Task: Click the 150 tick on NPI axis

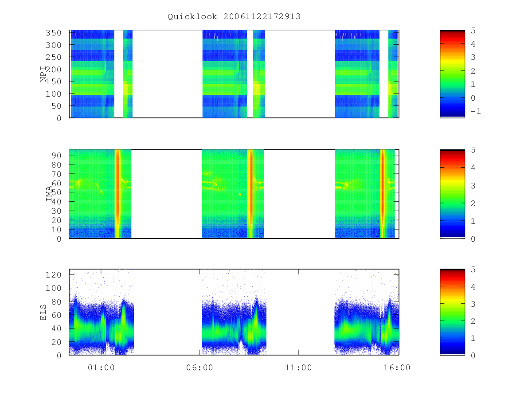Action: [54, 82]
